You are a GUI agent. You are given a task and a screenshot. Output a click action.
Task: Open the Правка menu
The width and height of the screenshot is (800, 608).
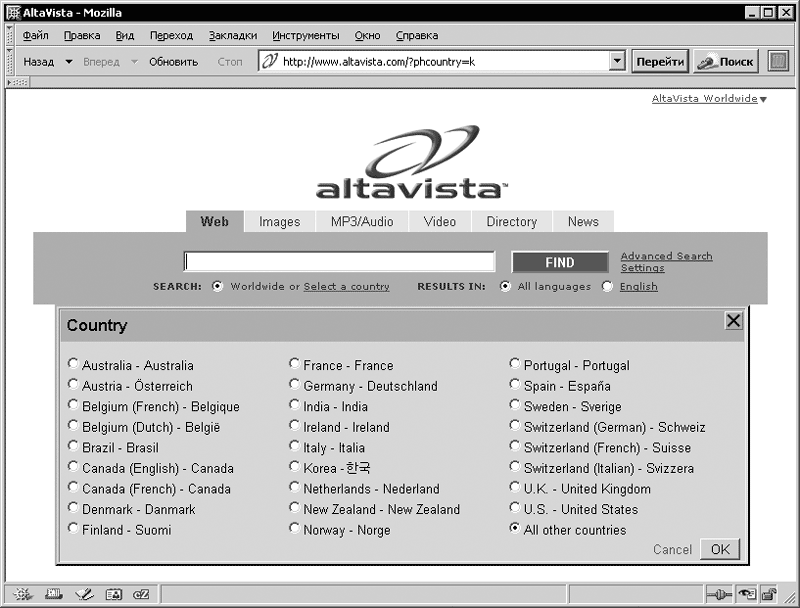[82, 35]
